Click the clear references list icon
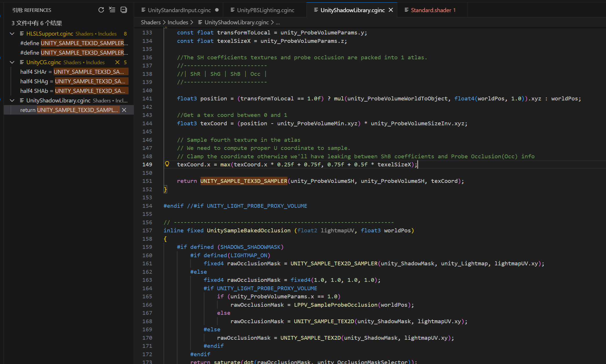Screen dimensions: 606x364 click(112, 10)
